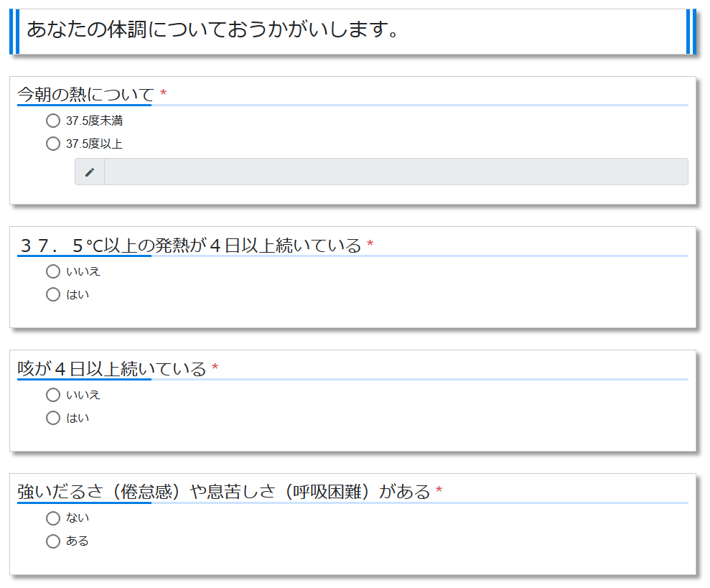Viewport: 710px width, 588px height.
Task: Click the red asterisk after 呼吸困難）がある
Action: [x=439, y=492]
